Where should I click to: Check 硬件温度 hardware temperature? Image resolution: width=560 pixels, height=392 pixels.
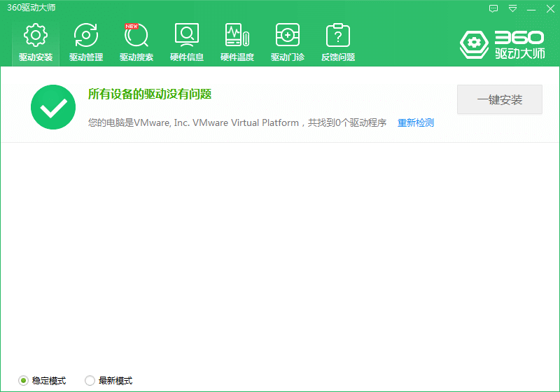(x=237, y=43)
